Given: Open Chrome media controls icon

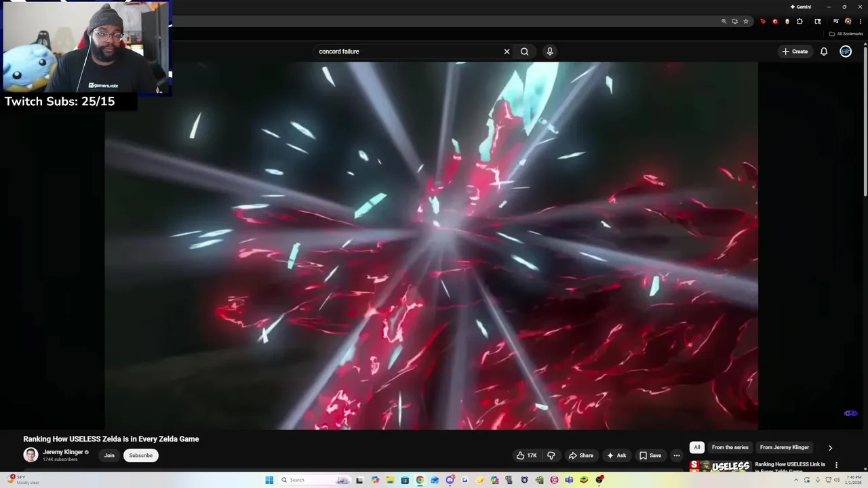Looking at the screenshot, I should pyautogui.click(x=836, y=21).
